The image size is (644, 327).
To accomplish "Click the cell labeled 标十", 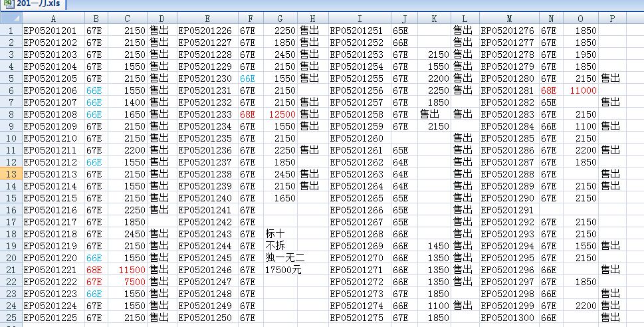I will [x=280, y=234].
